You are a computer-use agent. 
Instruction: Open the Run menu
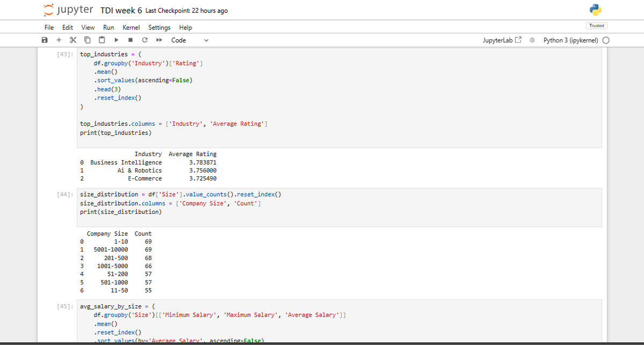tap(108, 27)
